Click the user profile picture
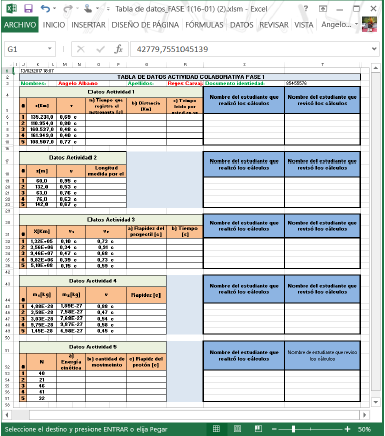Screen dimensions: 385x436 pos(369,24)
